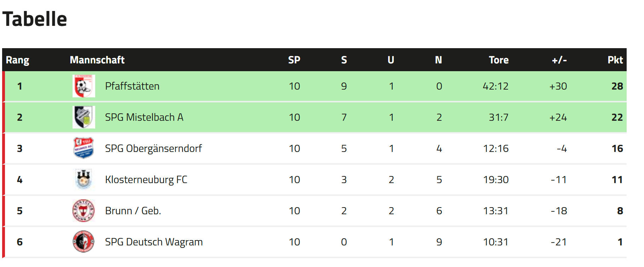The width and height of the screenshot is (644, 267).
Task: Open the SPG Mistelbach A team page
Action: [x=144, y=117]
